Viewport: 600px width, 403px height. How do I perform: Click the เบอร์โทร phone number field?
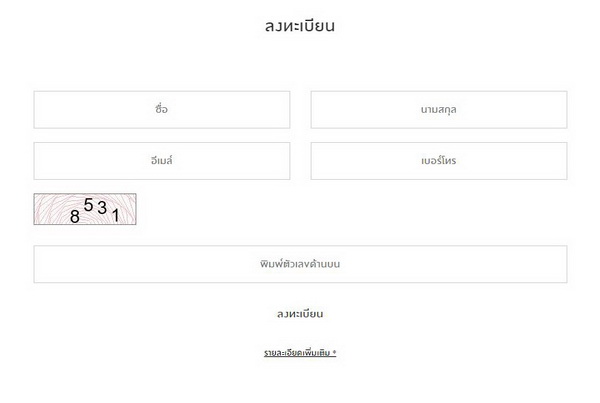[x=439, y=161]
